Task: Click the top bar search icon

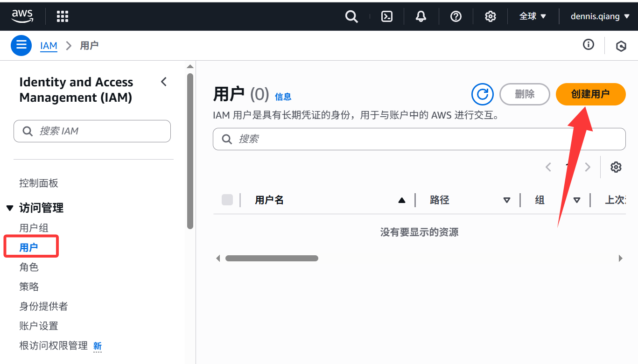Action: [x=351, y=16]
